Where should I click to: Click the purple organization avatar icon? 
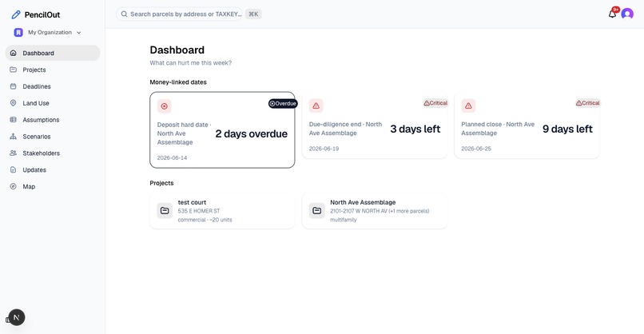(18, 33)
